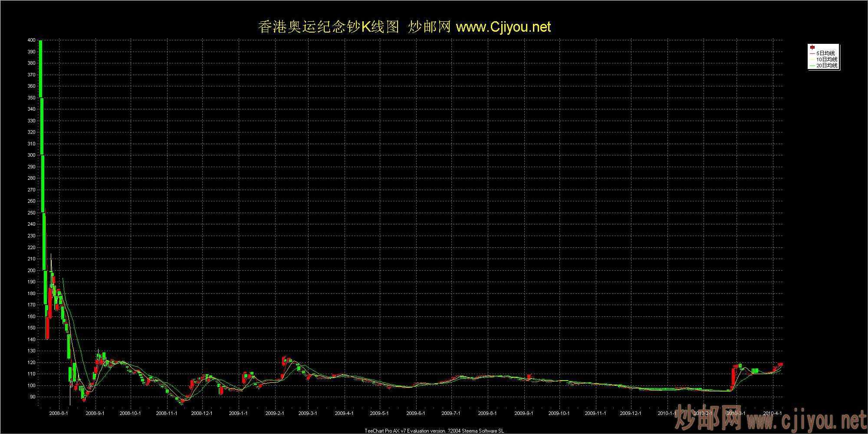
Task: Select the 10日均线 legend entry
Action: 827,59
